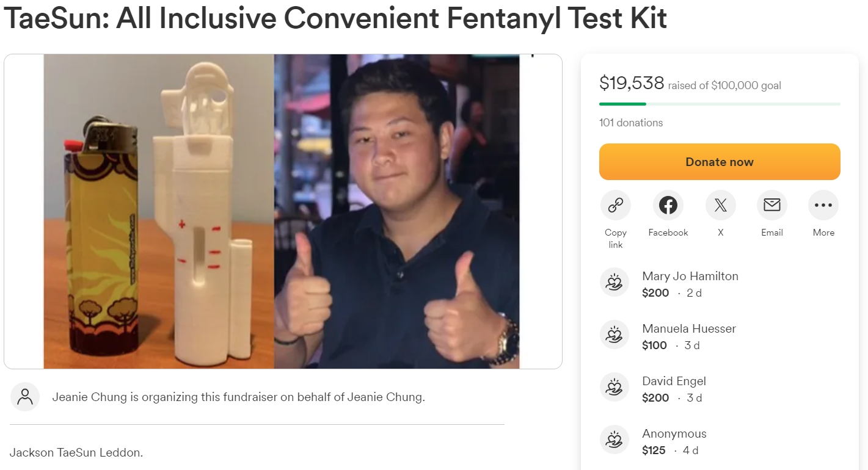This screenshot has height=470, width=868.
Task: Click Anonymous donor's heart icon
Action: click(x=615, y=440)
